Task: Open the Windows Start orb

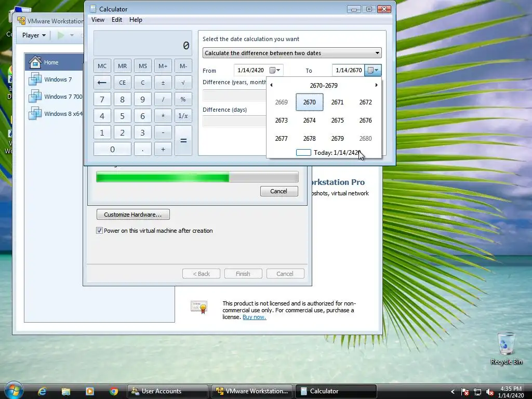Action: (x=14, y=391)
